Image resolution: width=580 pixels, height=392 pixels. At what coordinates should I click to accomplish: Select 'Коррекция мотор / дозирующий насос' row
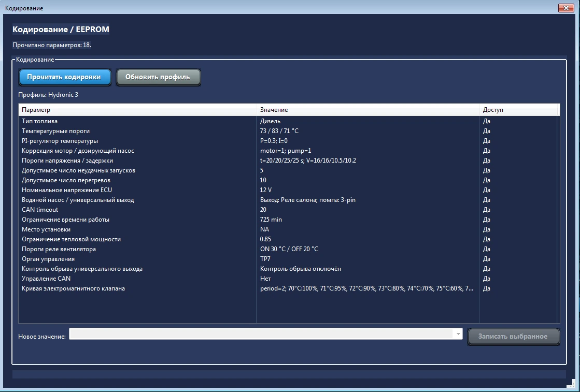(288, 151)
